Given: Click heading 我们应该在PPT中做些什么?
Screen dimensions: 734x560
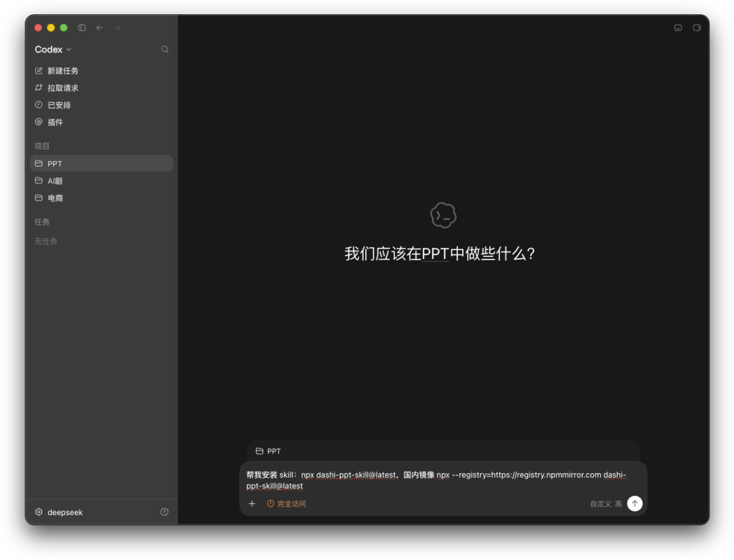Looking at the screenshot, I should [440, 253].
